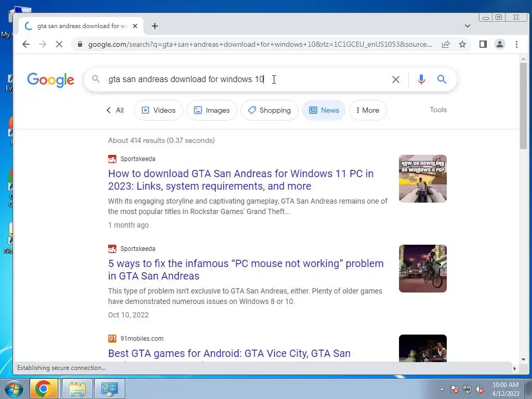Click the forward navigation arrow
The height and width of the screenshot is (399, 532).
tap(43, 44)
